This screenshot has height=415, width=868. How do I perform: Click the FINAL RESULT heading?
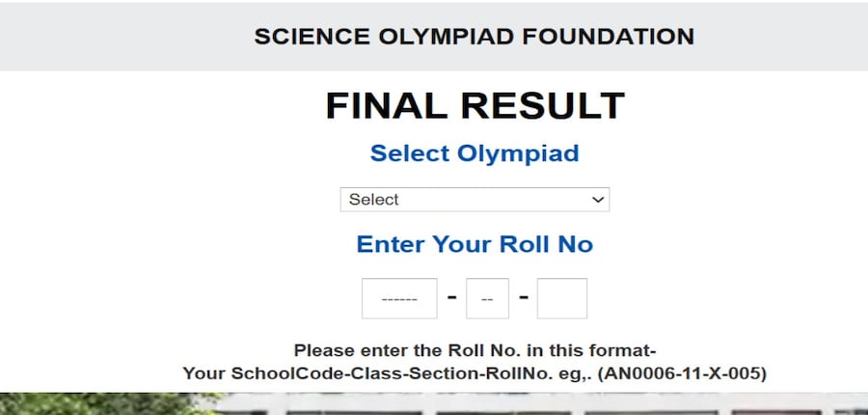pyautogui.click(x=475, y=106)
